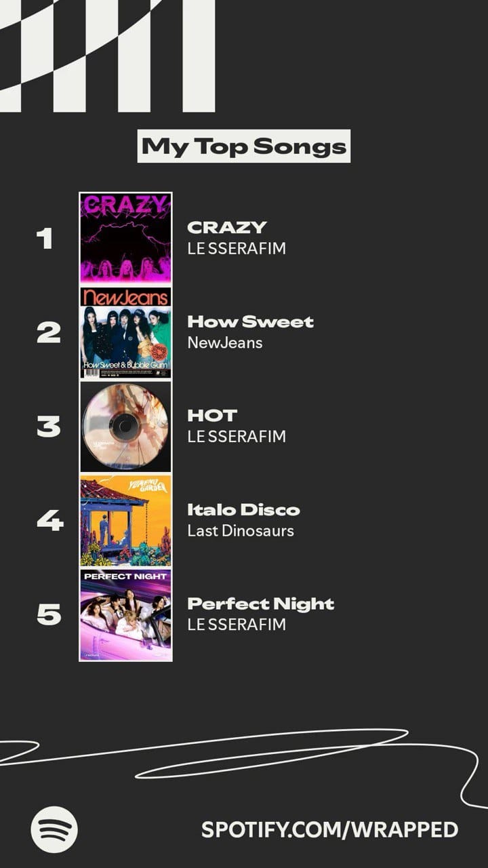Select the How Sweet album artwork
This screenshot has height=868, width=488.
click(x=125, y=332)
